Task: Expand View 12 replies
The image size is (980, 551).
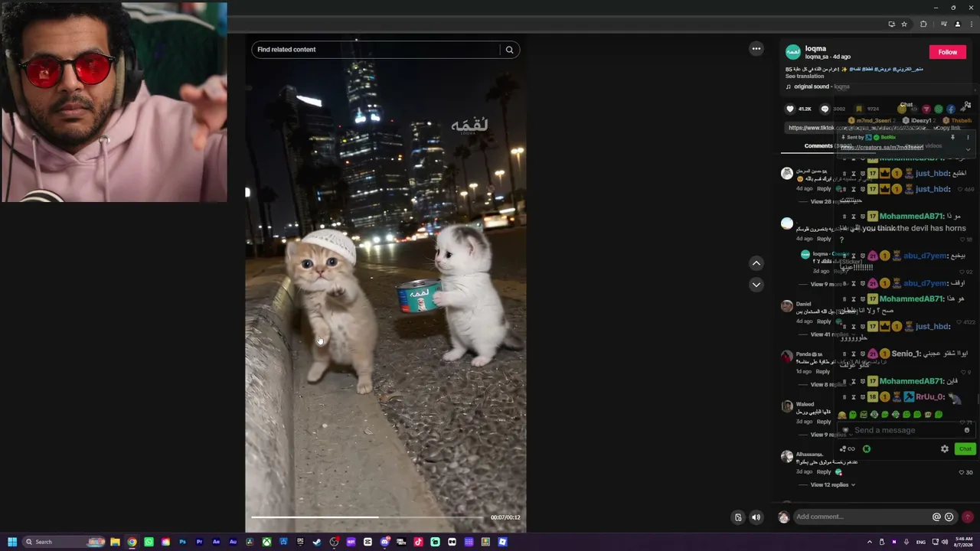Action: [833, 485]
